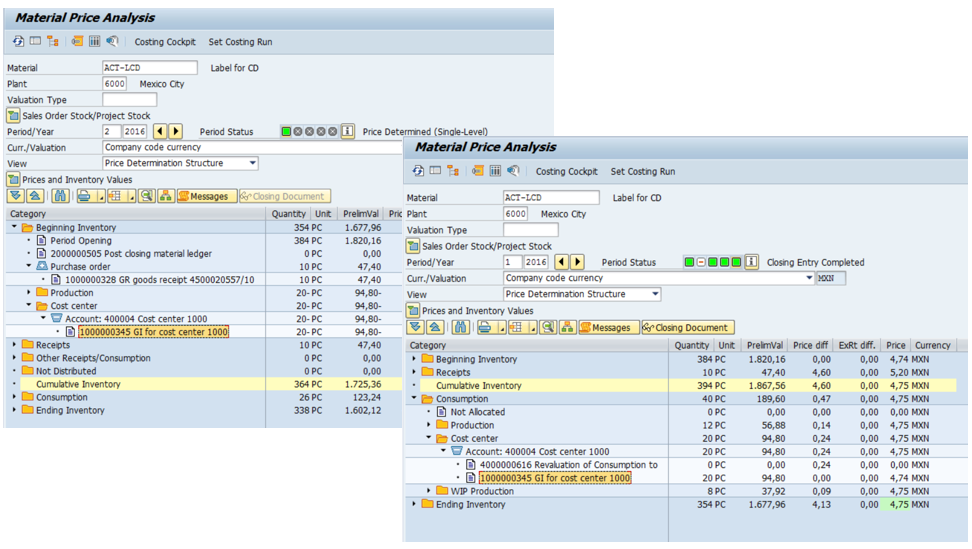Click period status info icon in period 2 window
Viewport: 972px width, 549px height.
(348, 131)
